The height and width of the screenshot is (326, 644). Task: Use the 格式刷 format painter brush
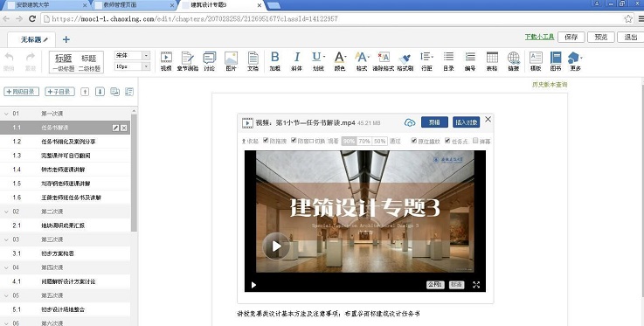pyautogui.click(x=405, y=61)
